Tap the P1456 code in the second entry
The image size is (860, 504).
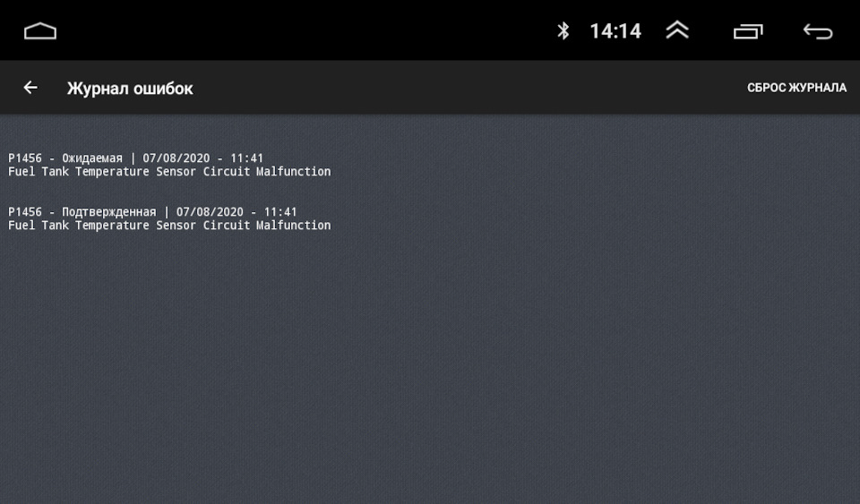(25, 212)
